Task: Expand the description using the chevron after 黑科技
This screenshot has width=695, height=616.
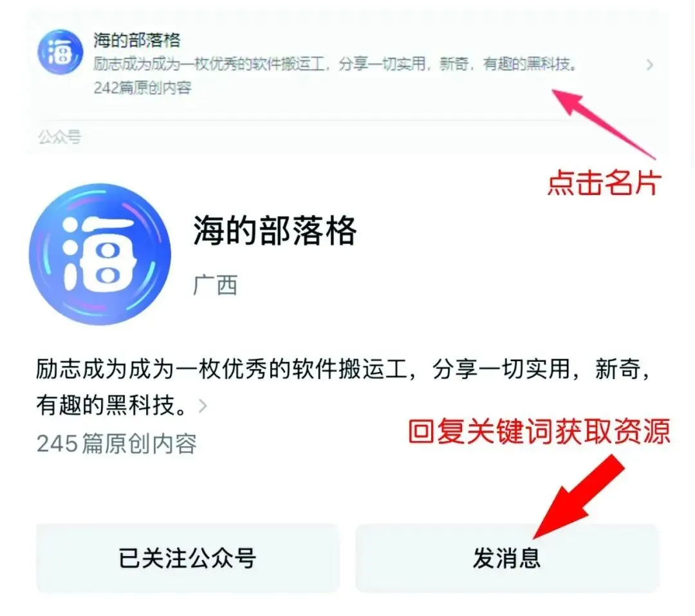Action: [x=203, y=406]
